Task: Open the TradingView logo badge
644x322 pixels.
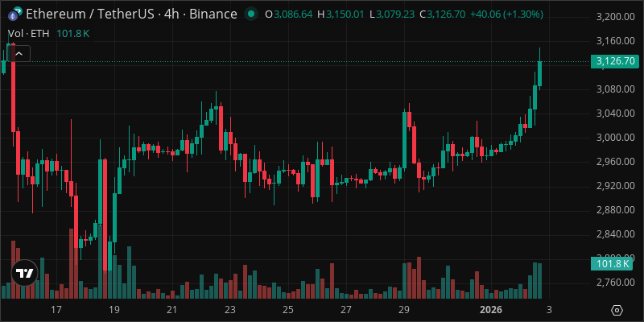Action: click(24, 273)
